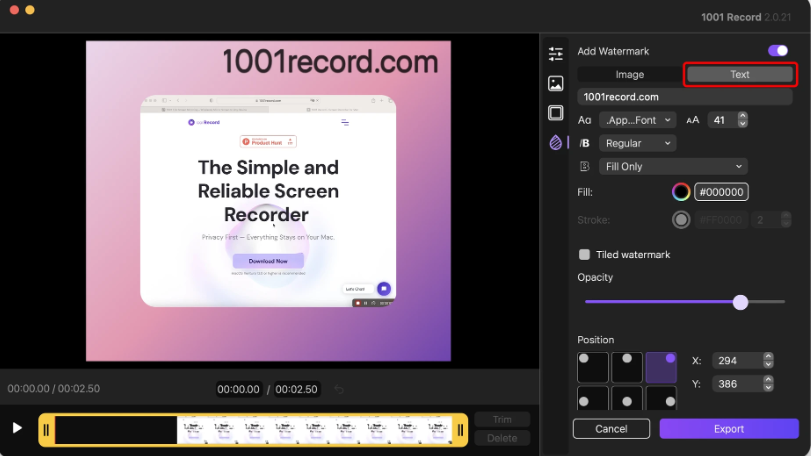Grab the right yellow trim handle
The width and height of the screenshot is (811, 456).
click(460, 430)
